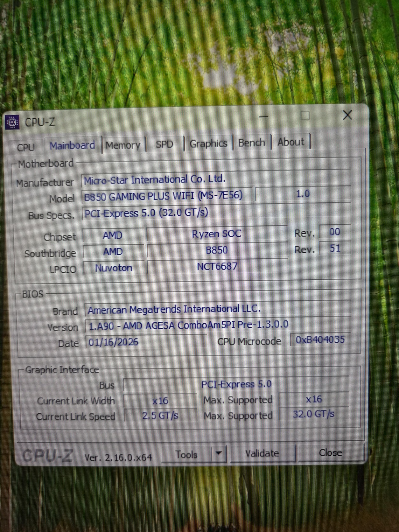
Task: Click the Southbridge B850 value
Action: tap(217, 250)
